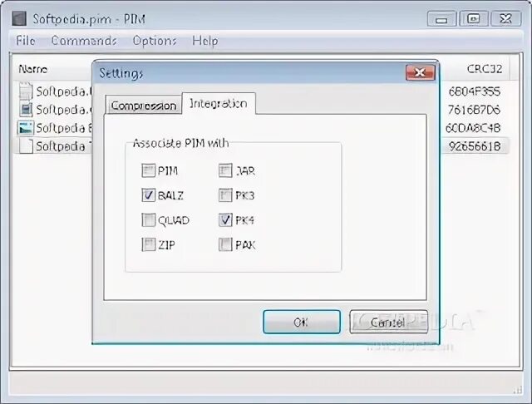Image resolution: width=532 pixels, height=404 pixels.
Task: Open the File menu
Action: coord(26,41)
